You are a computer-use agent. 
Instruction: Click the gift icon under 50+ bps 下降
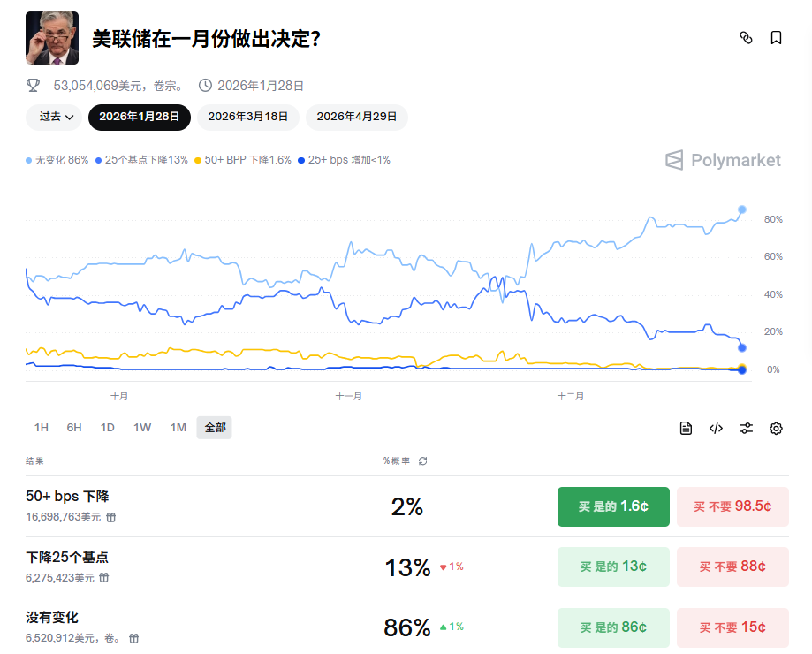tap(111, 517)
